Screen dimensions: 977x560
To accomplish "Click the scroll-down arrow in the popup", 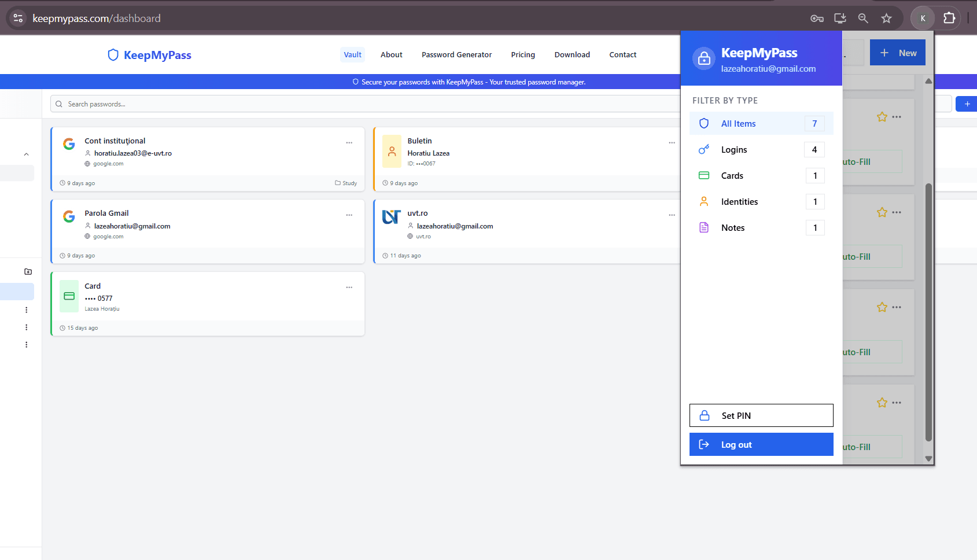I will 928,459.
